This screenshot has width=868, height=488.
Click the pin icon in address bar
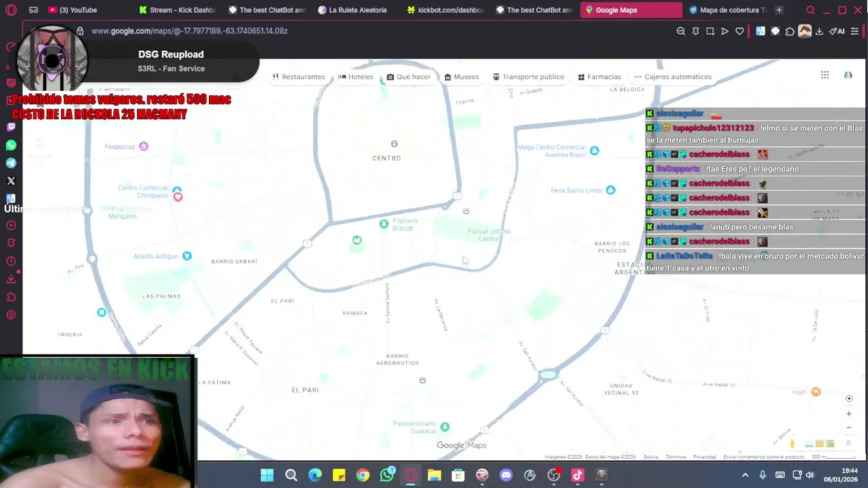[x=695, y=31]
